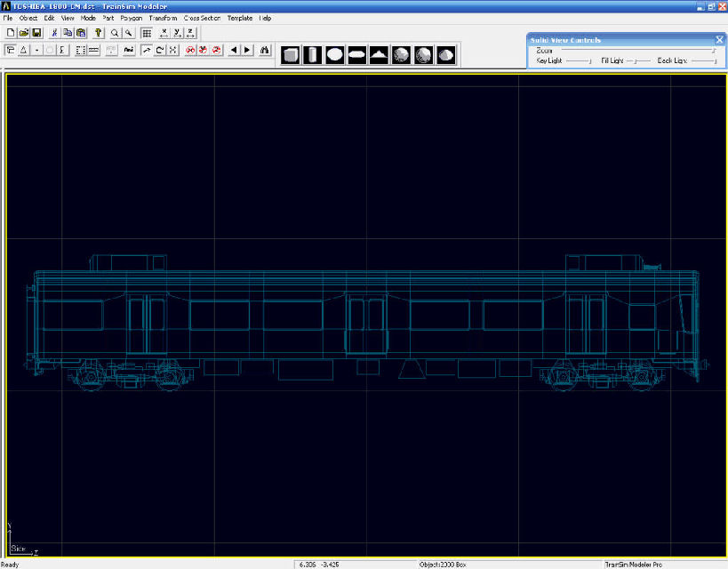Adjust the Zoom slider in Solid View Controls

click(712, 51)
